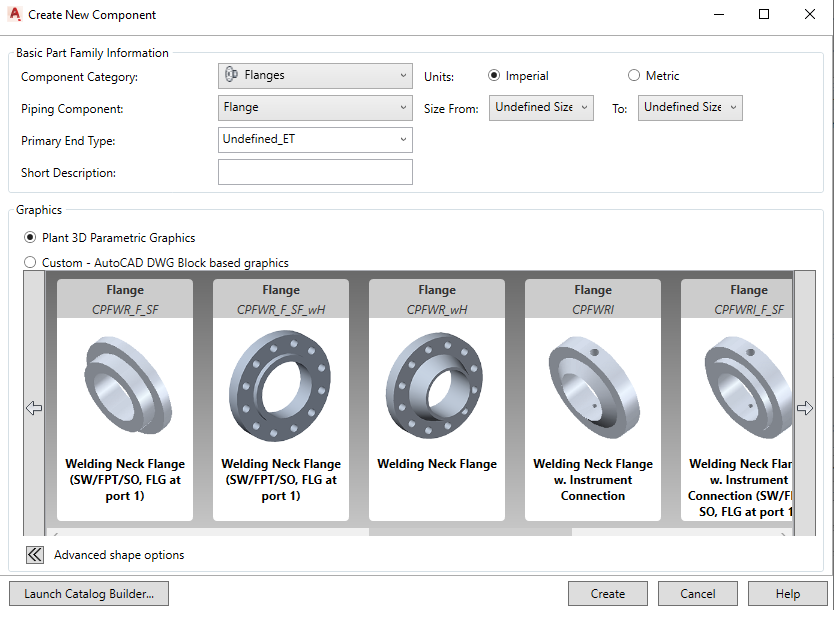834x640 pixels.
Task: Select Imperial units radio button
Action: coord(494,76)
